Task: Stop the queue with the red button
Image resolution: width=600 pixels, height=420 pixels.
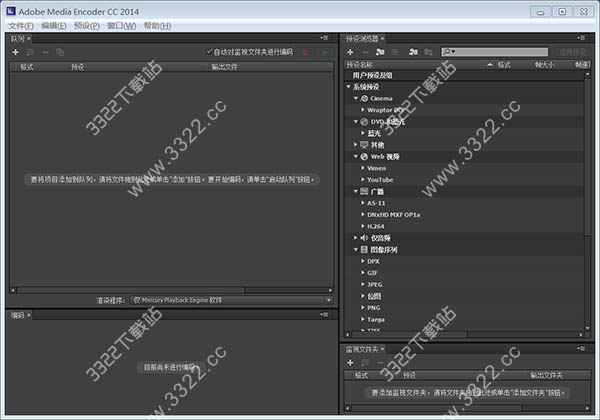Action: point(305,52)
